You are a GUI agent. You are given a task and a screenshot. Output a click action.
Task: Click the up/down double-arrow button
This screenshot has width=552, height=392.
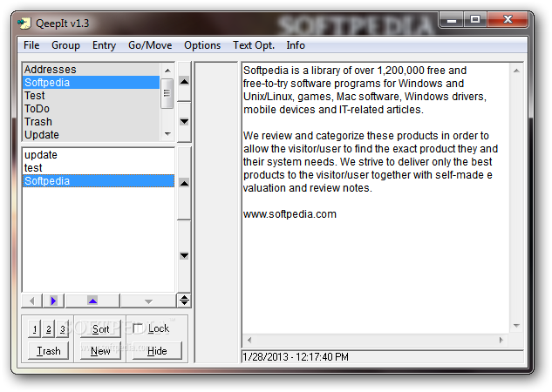pyautogui.click(x=184, y=301)
